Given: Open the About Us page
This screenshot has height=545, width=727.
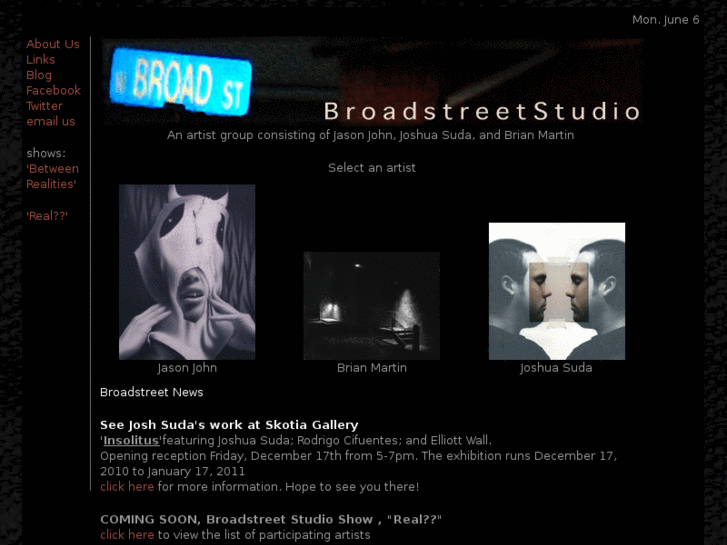Looking at the screenshot, I should click(53, 44).
